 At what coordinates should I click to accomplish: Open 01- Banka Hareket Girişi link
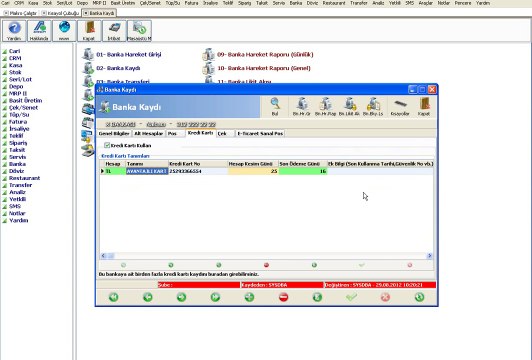(129, 54)
